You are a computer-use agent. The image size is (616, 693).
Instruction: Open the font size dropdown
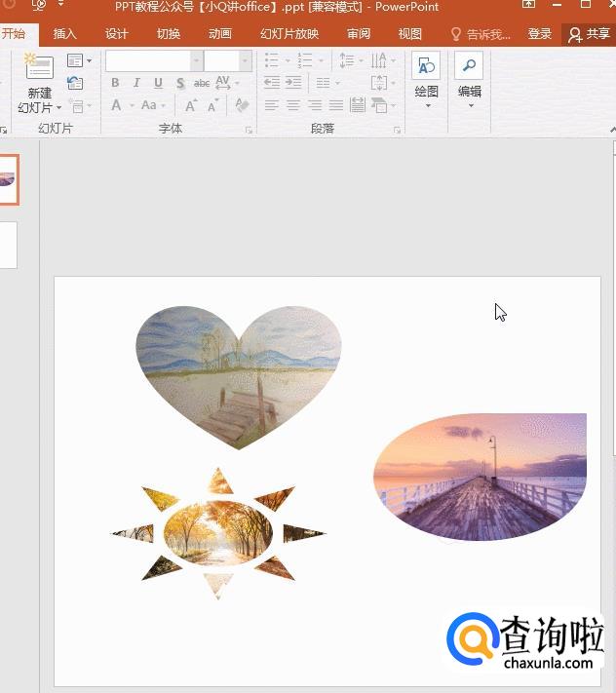pyautogui.click(x=245, y=61)
